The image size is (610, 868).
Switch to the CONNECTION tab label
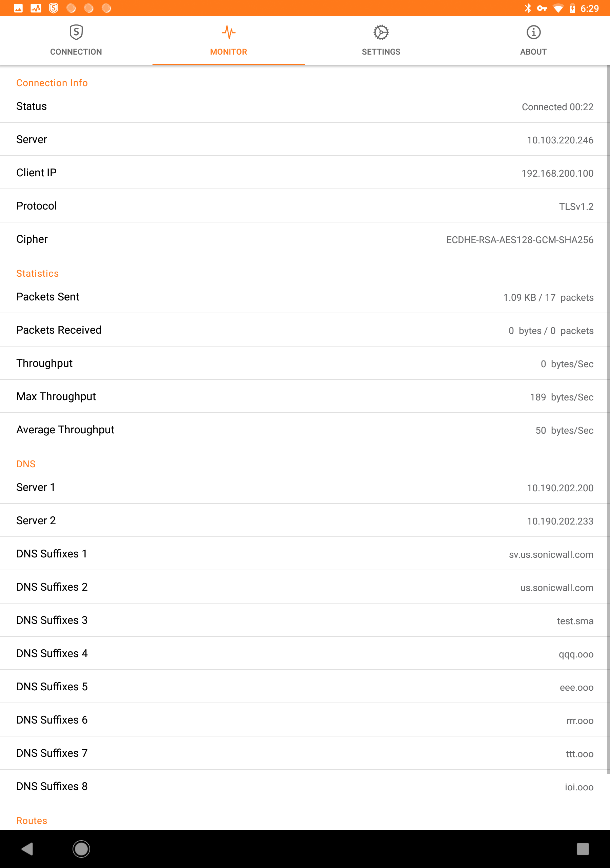(76, 52)
